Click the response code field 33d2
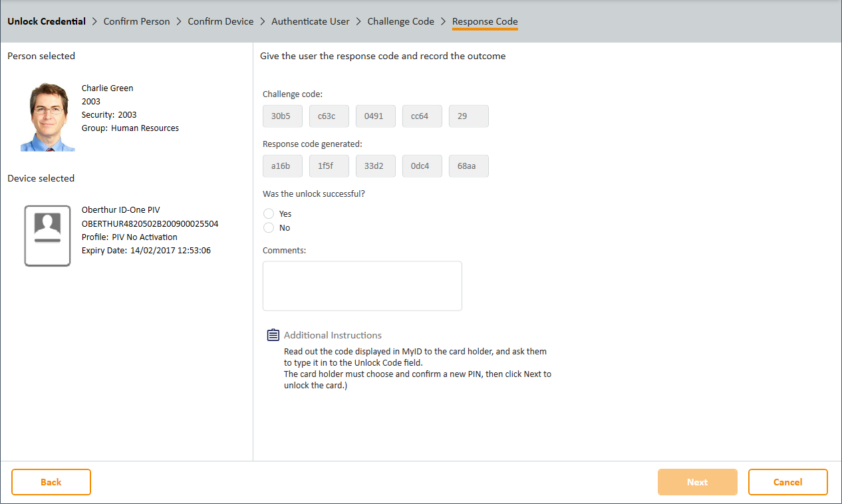Viewport: 842px width, 504px height. [x=375, y=166]
